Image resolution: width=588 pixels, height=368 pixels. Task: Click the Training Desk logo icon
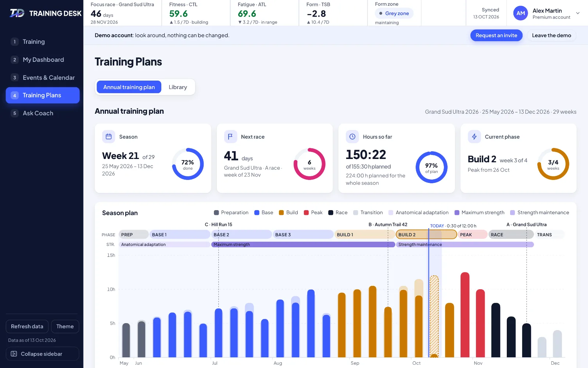pyautogui.click(x=17, y=13)
